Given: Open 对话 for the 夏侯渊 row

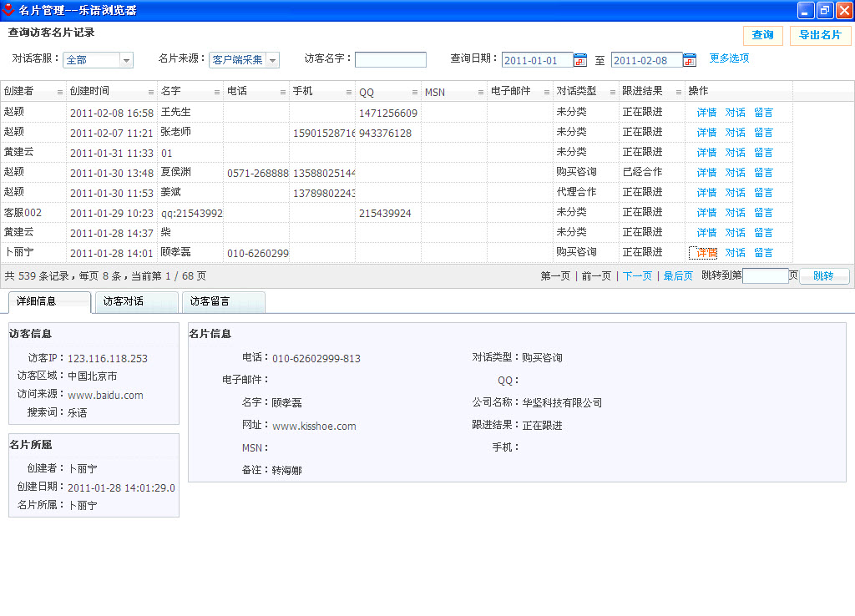Looking at the screenshot, I should coord(735,172).
